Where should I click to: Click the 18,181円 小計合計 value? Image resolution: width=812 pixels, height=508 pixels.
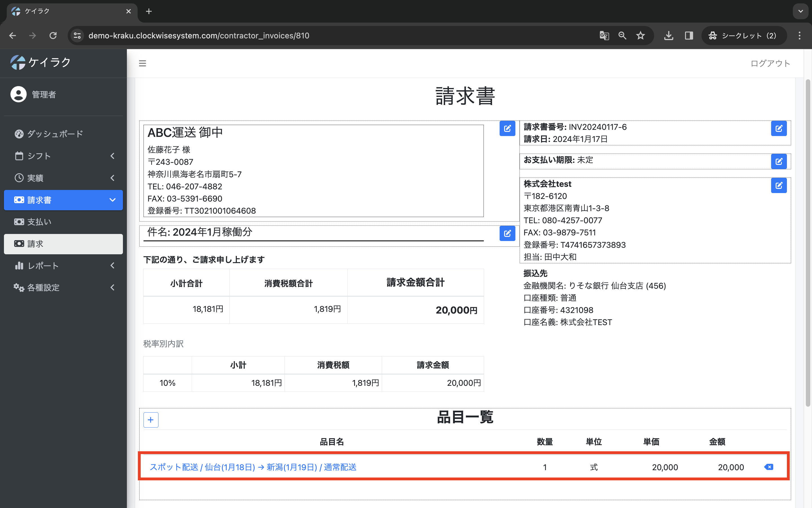[x=208, y=309]
